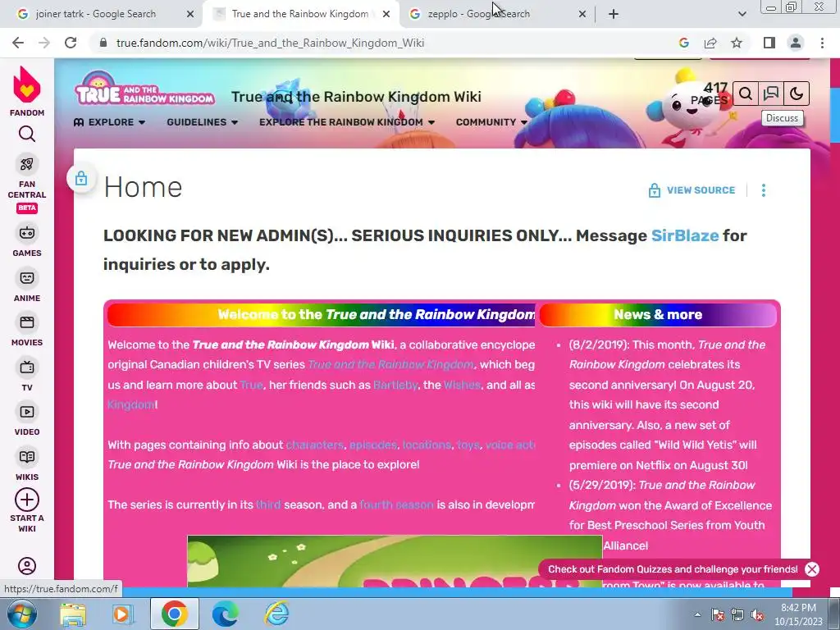Open TV in the Fandom sidebar
This screenshot has width=840, height=630.
coord(27,375)
